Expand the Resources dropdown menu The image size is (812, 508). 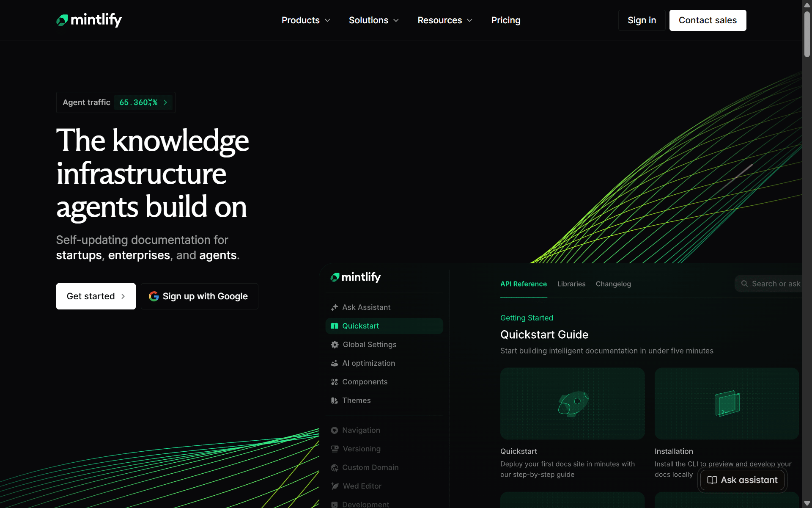coord(445,20)
